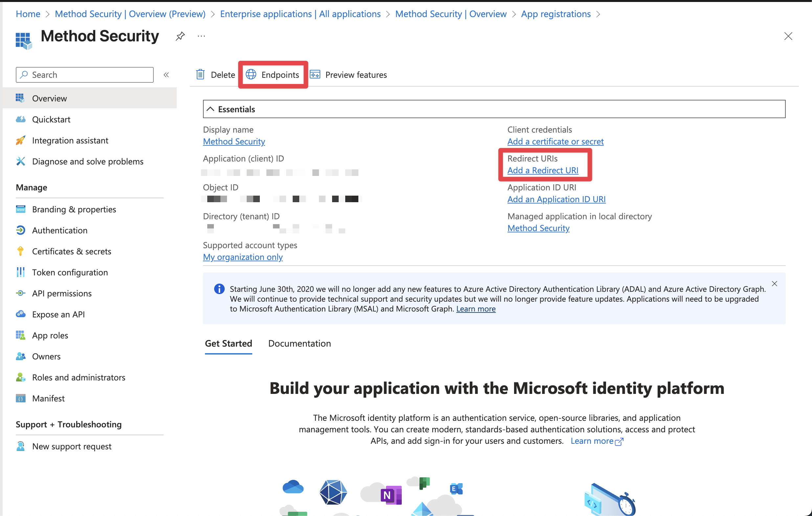The image size is (812, 516).
Task: Open the Manifest page
Action: 48,398
